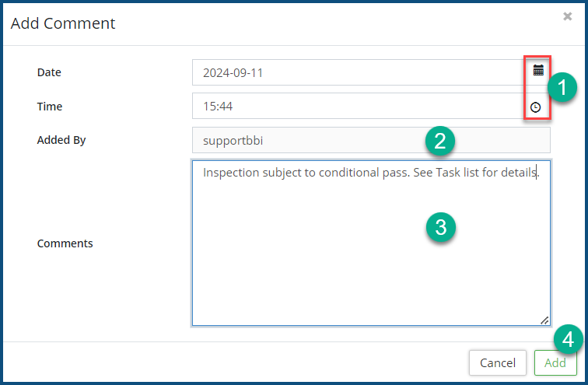The image size is (588, 385).
Task: Click the green callout badge numbered 1
Action: (x=560, y=87)
